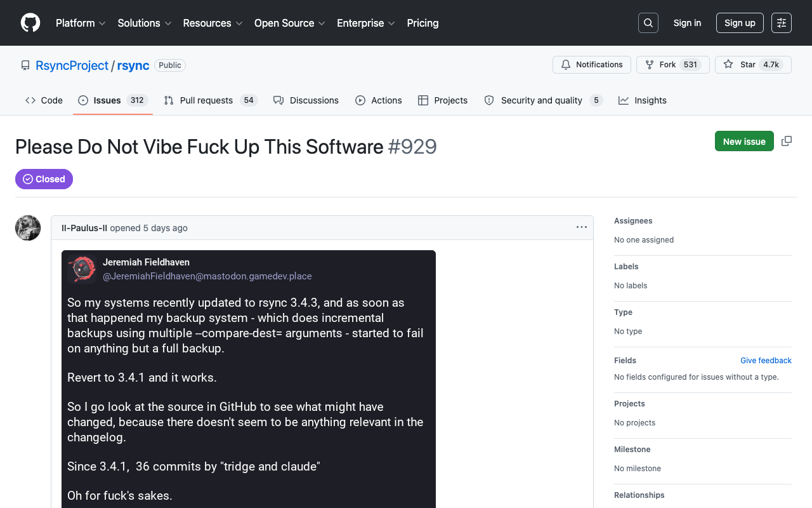Expand the Enterprise dropdown menu
812x508 pixels.
pyautogui.click(x=366, y=23)
